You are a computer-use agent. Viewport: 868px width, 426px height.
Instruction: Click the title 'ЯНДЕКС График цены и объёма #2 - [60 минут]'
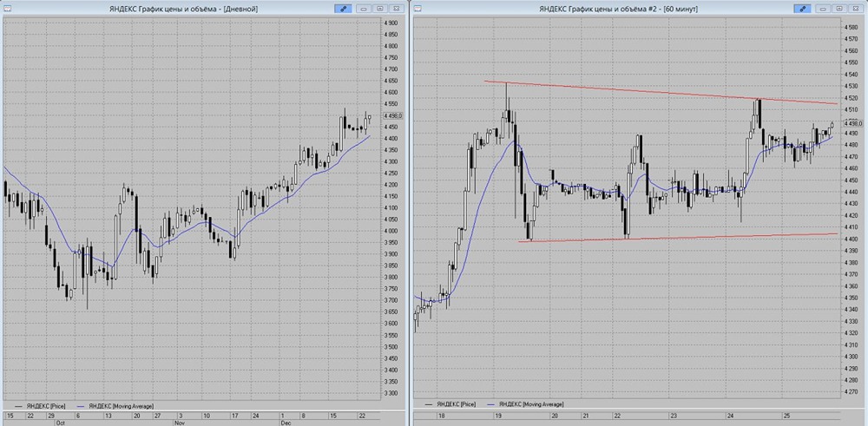618,9
